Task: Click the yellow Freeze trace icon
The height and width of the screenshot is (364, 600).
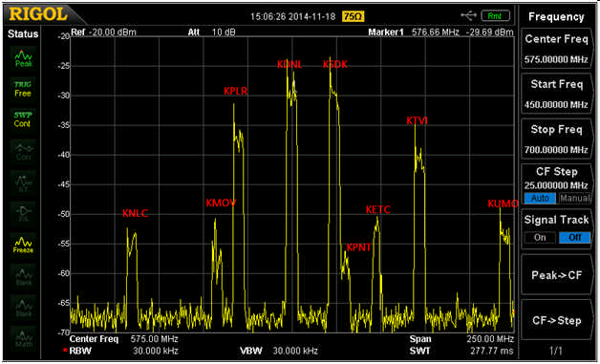Action: pyautogui.click(x=23, y=244)
